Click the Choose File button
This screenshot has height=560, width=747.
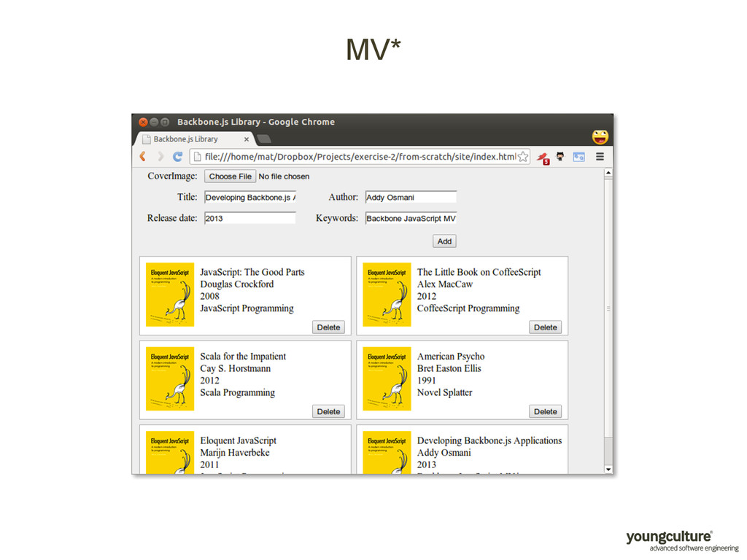(x=230, y=176)
